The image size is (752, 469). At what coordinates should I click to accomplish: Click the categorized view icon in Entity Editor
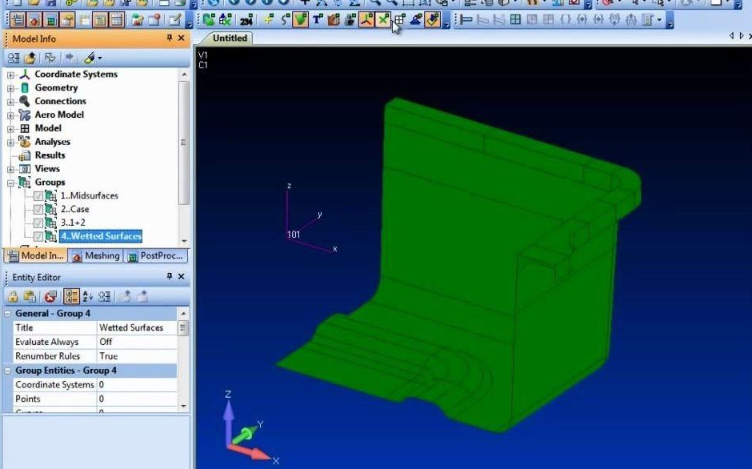click(72, 296)
